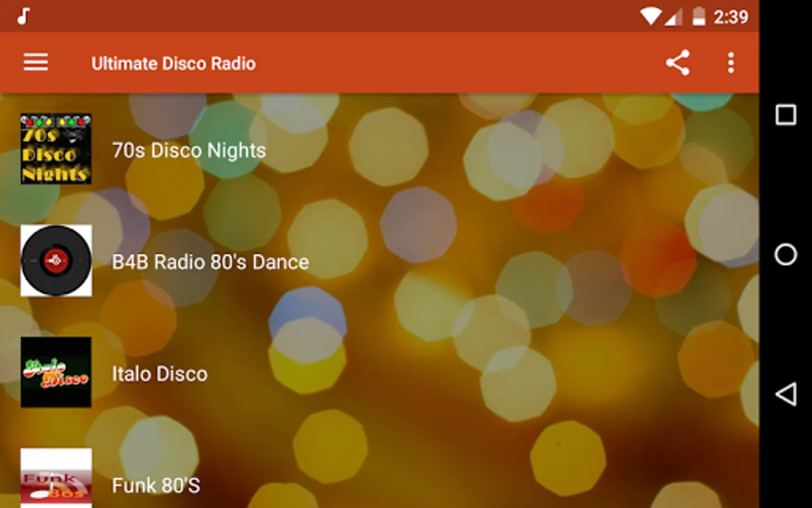Choose the Funk 80'S station label
Viewport: 812px width, 508px height.
156,485
